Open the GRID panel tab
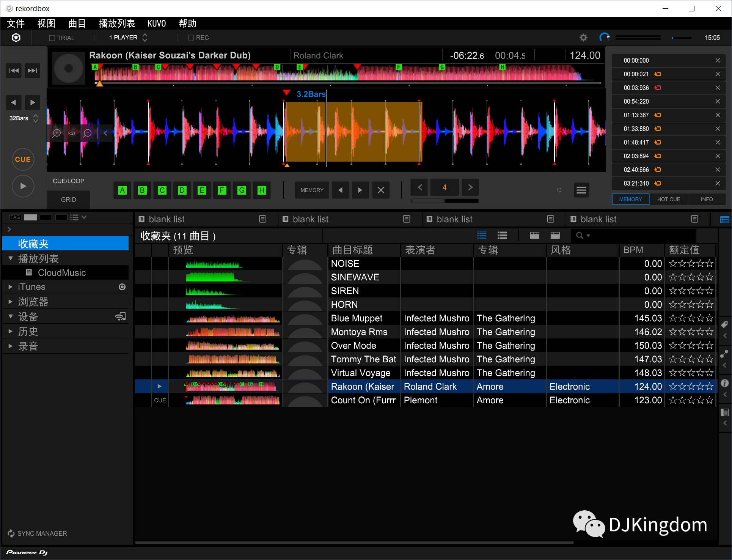The width and height of the screenshot is (732, 560). (x=69, y=200)
